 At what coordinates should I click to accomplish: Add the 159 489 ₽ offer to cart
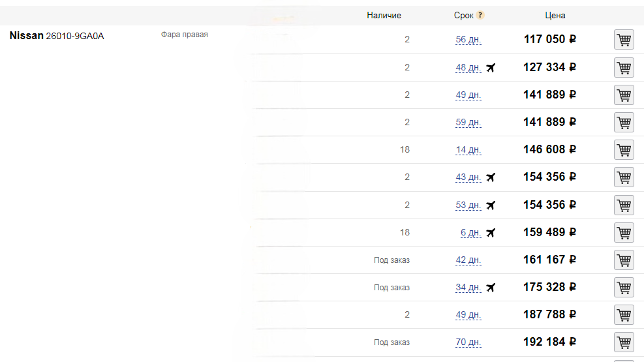(x=624, y=233)
